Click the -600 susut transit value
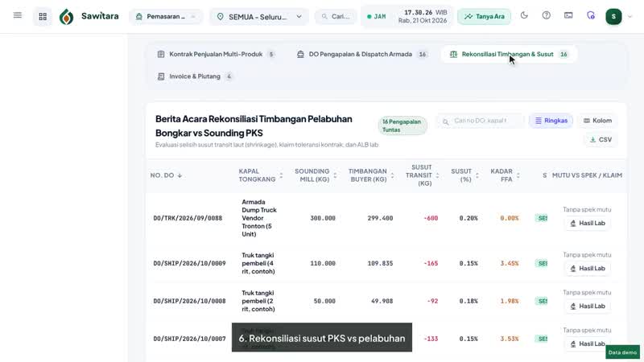 tap(431, 218)
